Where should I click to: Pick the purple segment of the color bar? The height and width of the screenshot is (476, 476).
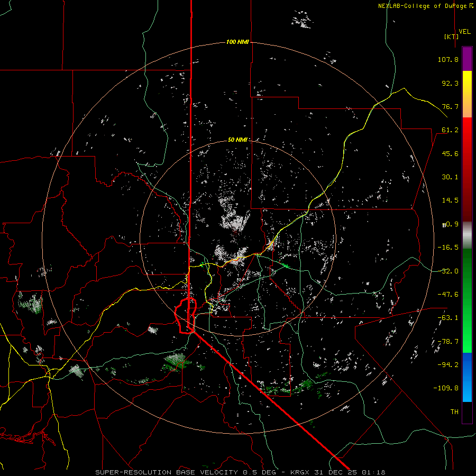[x=467, y=59]
